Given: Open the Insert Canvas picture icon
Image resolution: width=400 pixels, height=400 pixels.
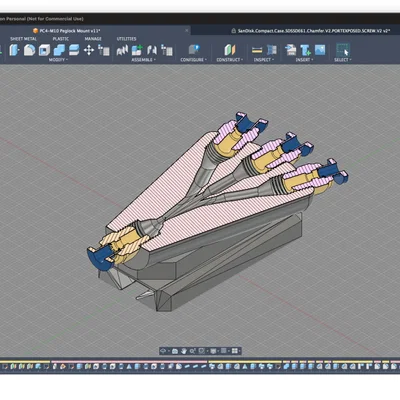Looking at the screenshot, I should click(320, 50).
